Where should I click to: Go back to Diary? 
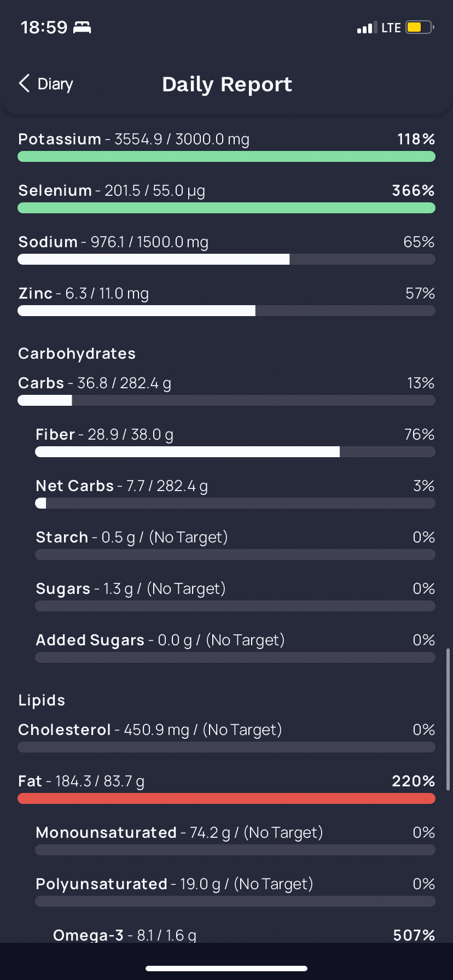pyautogui.click(x=46, y=84)
